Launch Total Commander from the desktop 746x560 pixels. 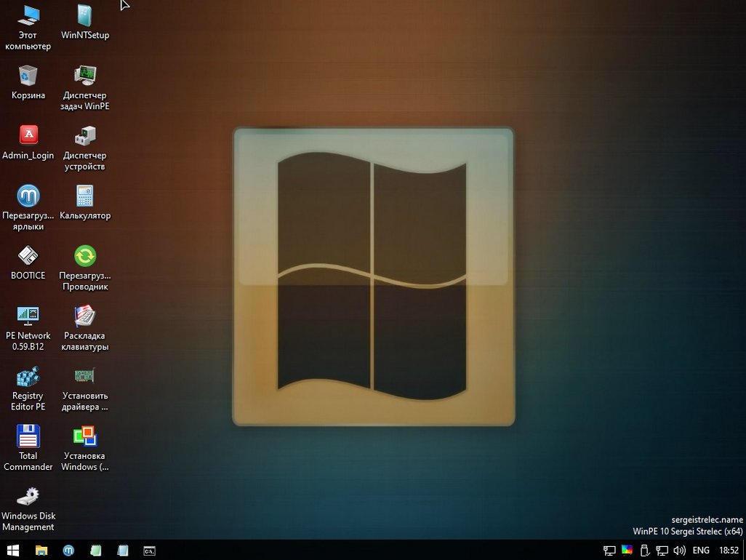point(28,437)
